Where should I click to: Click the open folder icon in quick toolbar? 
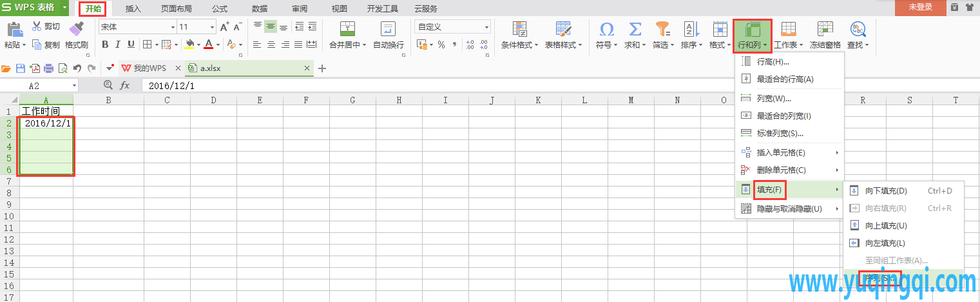[6, 68]
